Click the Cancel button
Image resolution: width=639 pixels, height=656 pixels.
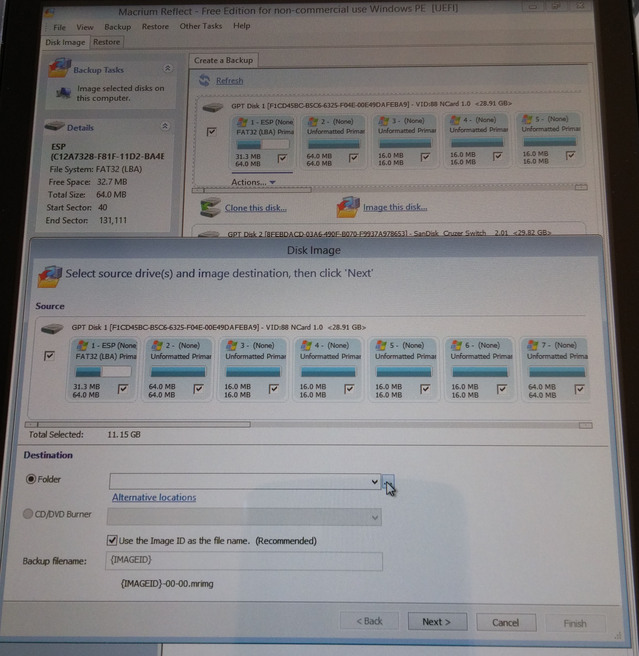506,623
